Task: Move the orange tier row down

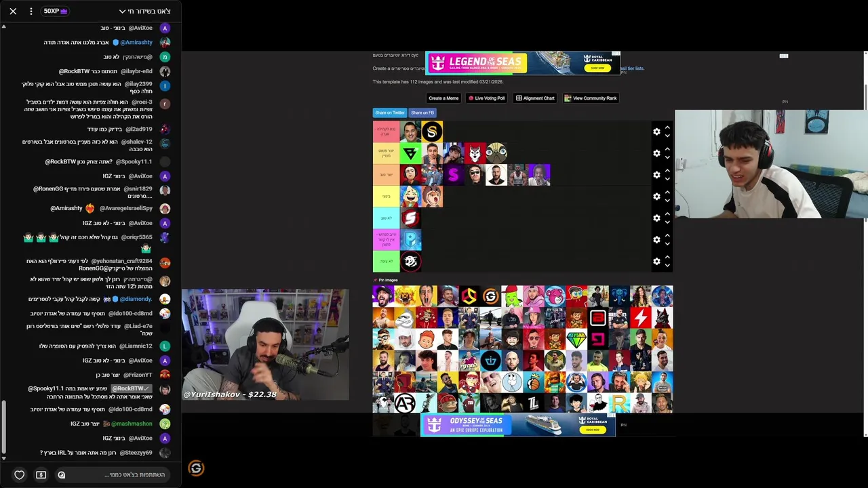Action: pos(667,179)
